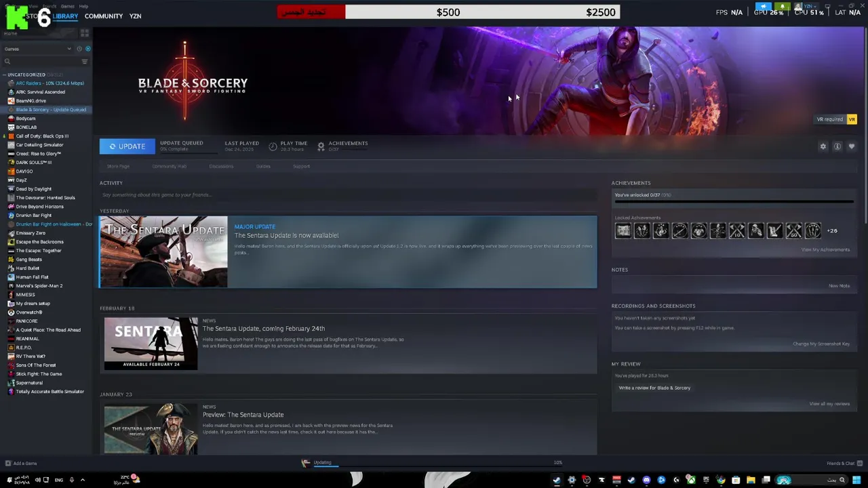Click the DARK SOULS III game icon

pos(11,163)
